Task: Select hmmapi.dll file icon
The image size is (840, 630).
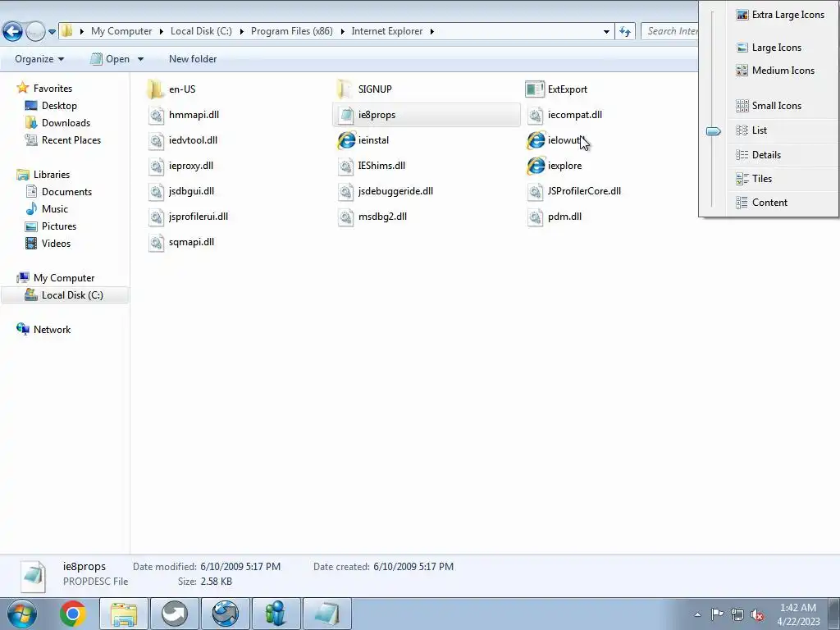Action: [156, 115]
